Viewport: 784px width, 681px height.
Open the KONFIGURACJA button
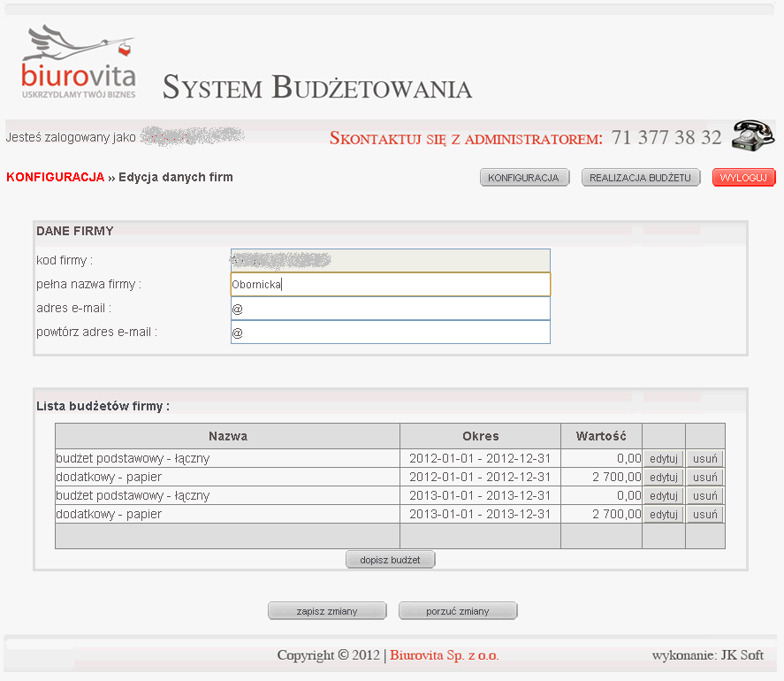click(x=524, y=178)
